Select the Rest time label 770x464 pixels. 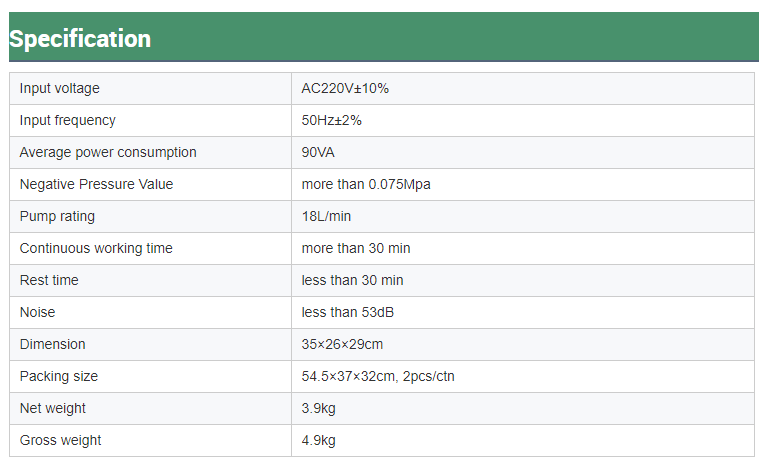pyautogui.click(x=49, y=280)
